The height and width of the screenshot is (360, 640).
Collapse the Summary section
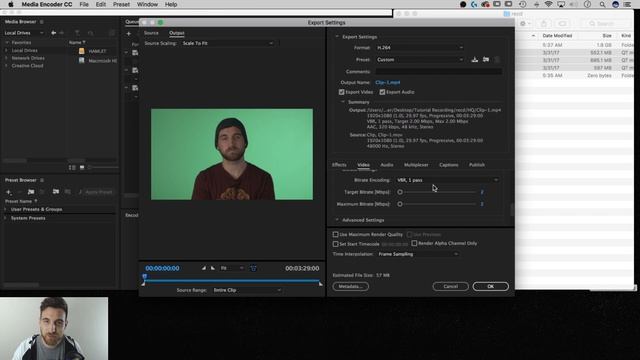[343, 102]
